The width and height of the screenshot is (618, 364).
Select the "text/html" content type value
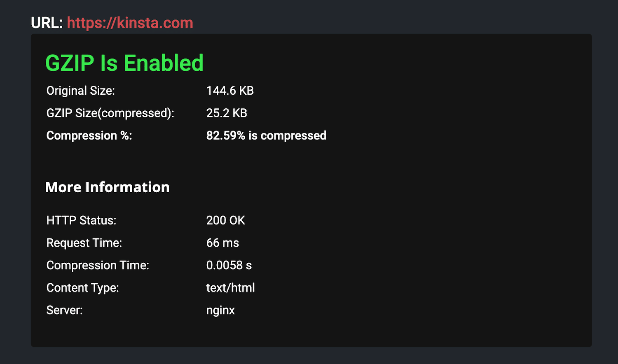pos(230,288)
